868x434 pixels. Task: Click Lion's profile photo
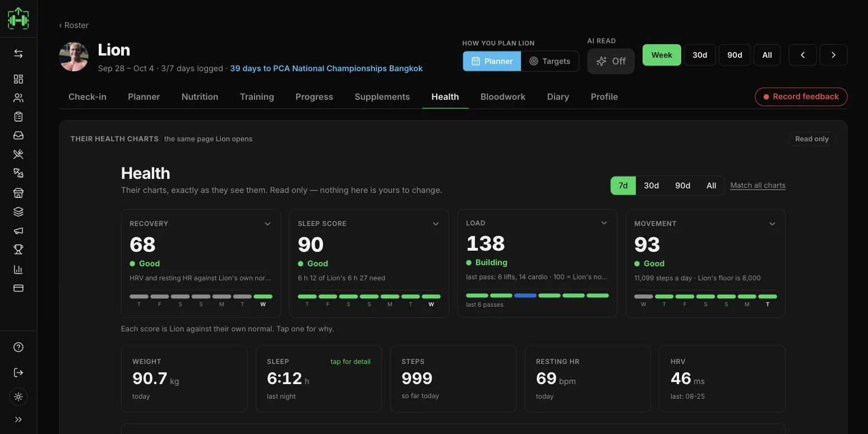[74, 57]
